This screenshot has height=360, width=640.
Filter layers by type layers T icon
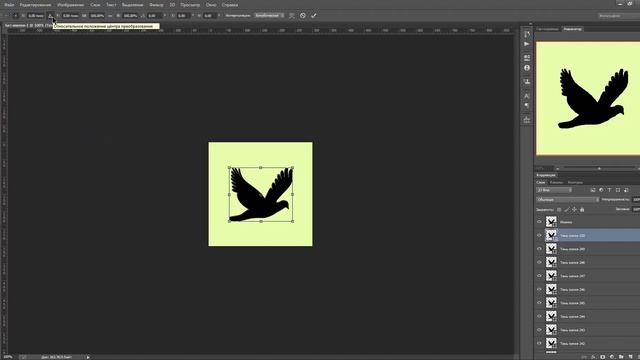pos(609,190)
